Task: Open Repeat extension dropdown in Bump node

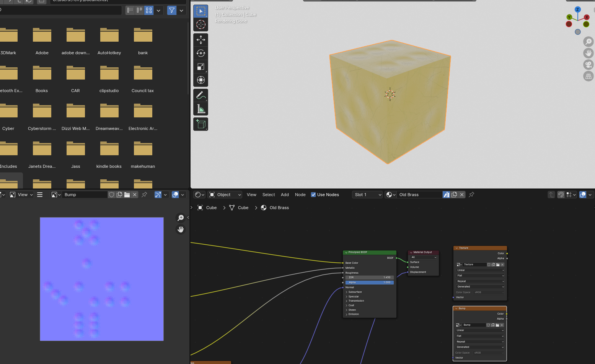Action: tap(480, 341)
